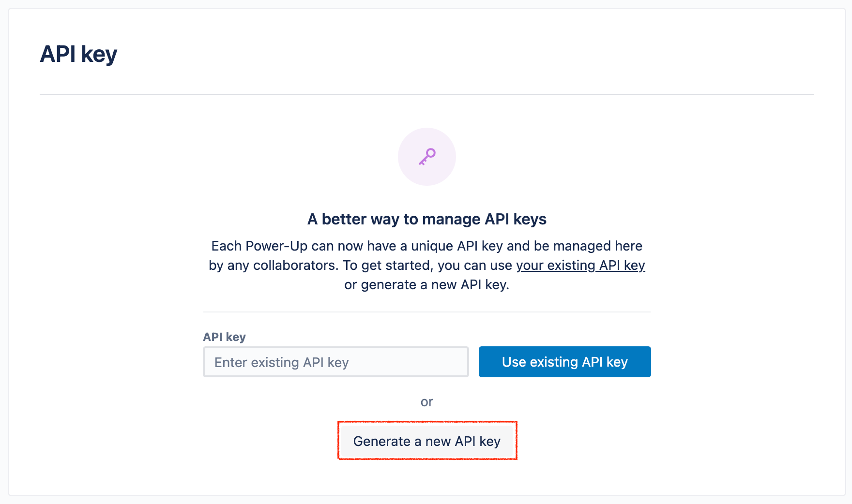Click the 'or' separator text

(427, 402)
